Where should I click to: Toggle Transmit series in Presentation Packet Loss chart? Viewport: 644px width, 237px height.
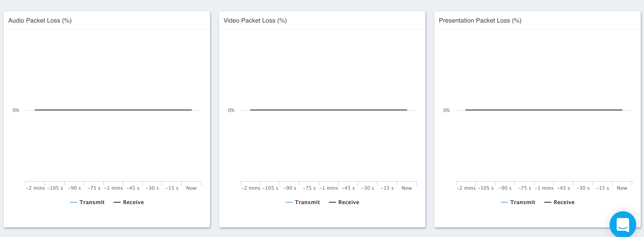click(x=518, y=202)
